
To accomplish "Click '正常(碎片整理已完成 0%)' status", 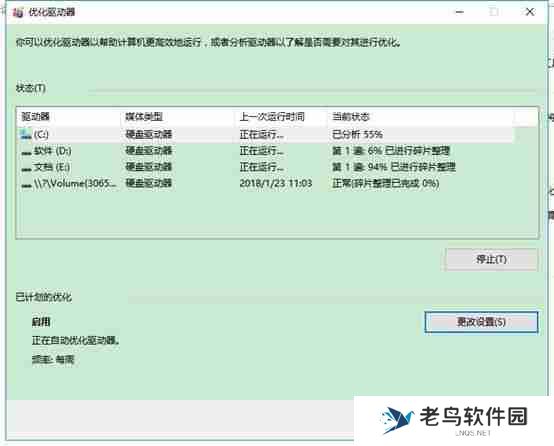I will click(385, 183).
